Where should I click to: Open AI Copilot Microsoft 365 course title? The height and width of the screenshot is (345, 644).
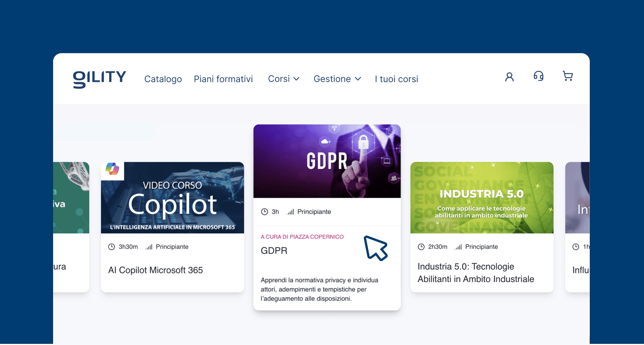156,270
